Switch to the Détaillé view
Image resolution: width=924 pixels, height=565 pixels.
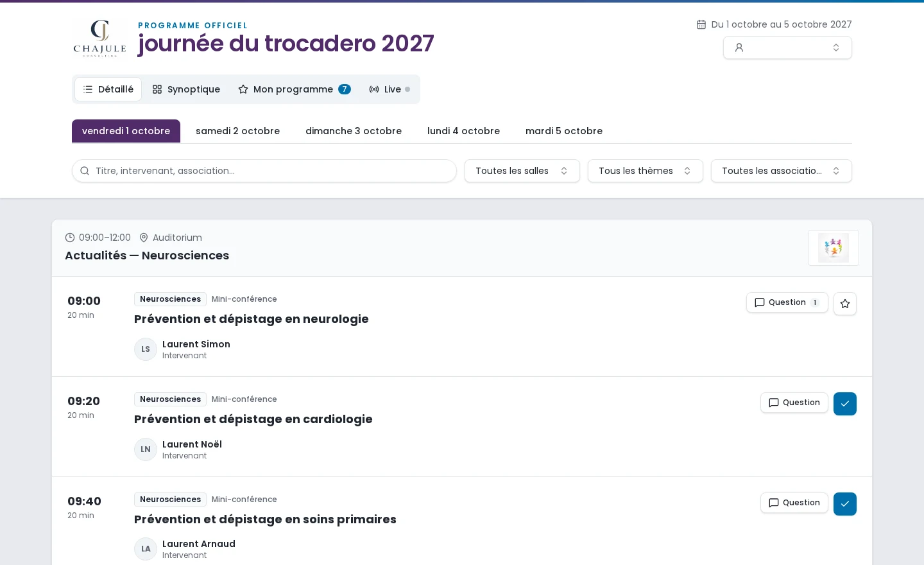click(x=108, y=89)
